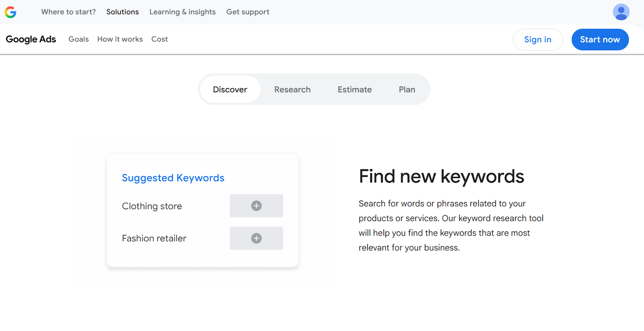Switch to the Research tab

292,89
